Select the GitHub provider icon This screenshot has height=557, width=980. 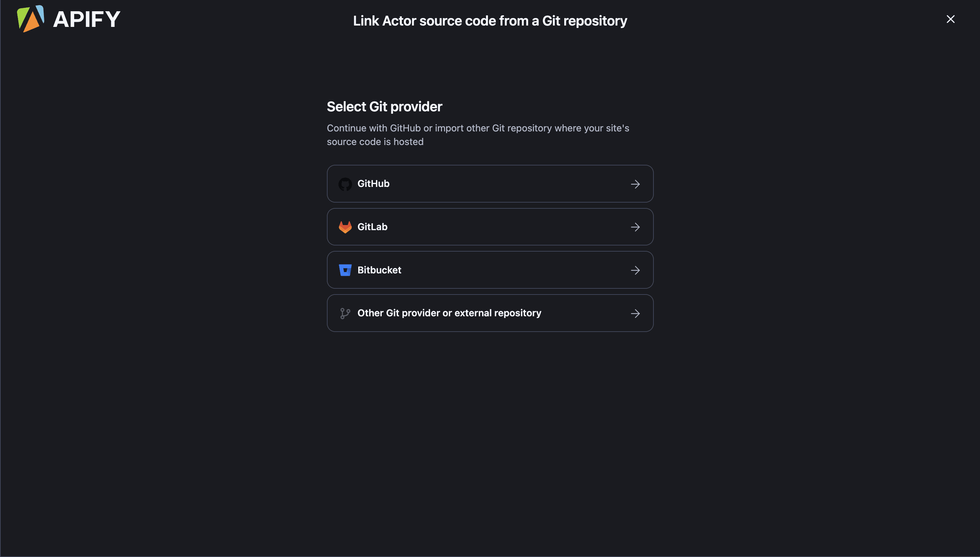click(345, 184)
